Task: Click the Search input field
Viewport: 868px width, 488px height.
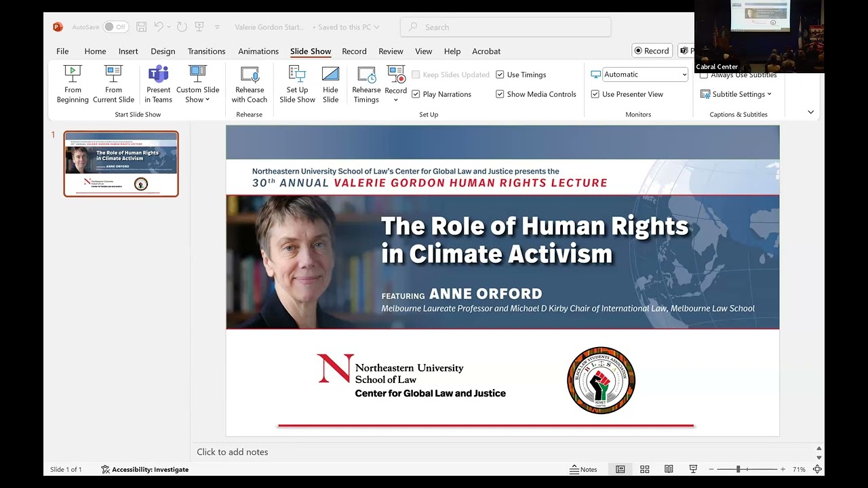Action: tap(506, 27)
